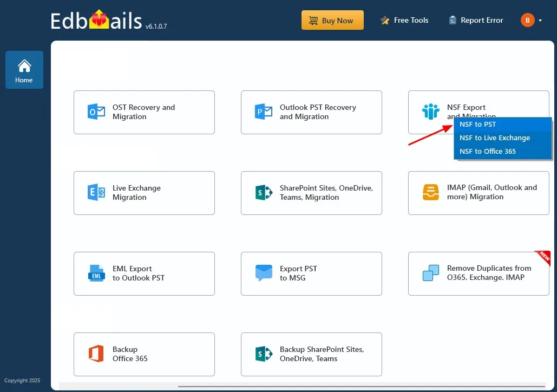Open Remove Duplicates from O365 card
This screenshot has width=557, height=392.
[x=479, y=273]
